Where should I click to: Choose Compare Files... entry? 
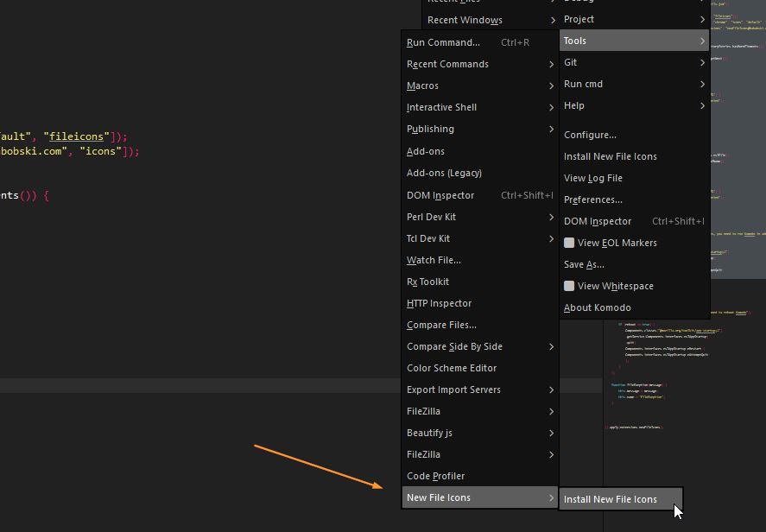pyautogui.click(x=480, y=325)
